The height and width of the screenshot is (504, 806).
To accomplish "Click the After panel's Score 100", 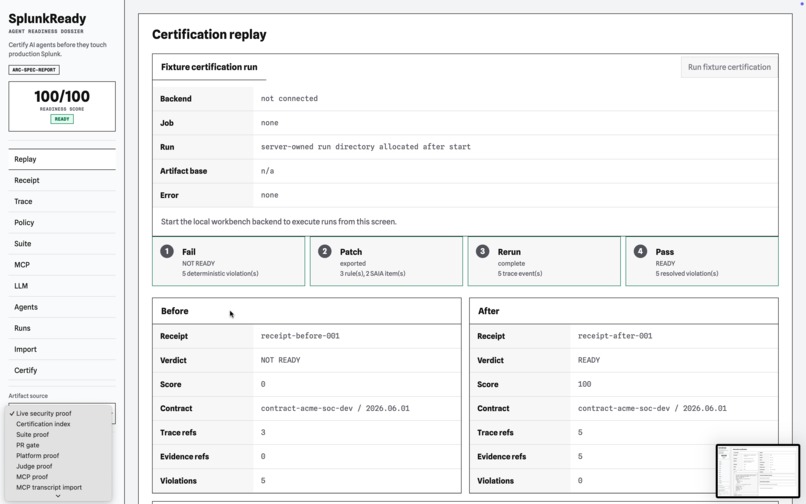I will pos(584,384).
